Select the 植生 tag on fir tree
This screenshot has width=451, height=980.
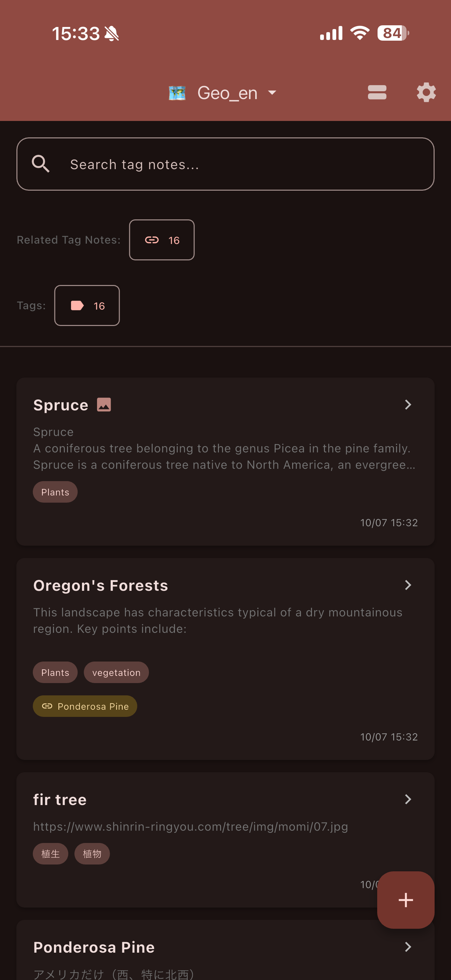[51, 854]
